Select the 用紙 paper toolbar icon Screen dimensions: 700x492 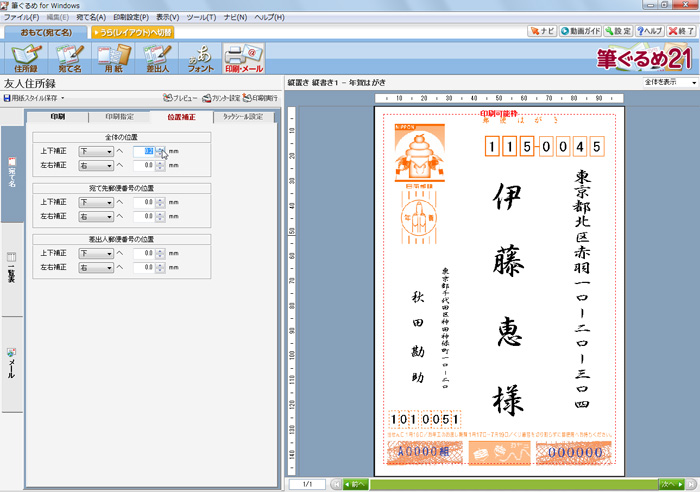pos(113,59)
